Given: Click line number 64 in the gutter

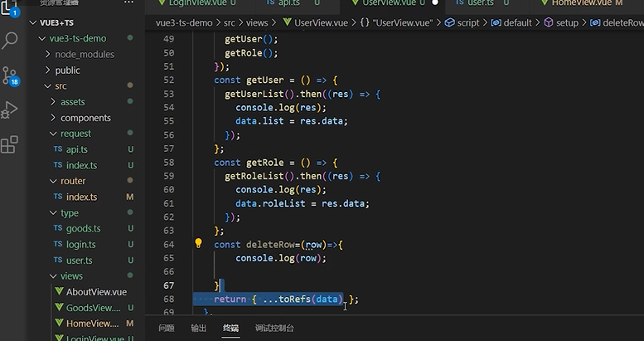Looking at the screenshot, I should coord(169,245).
